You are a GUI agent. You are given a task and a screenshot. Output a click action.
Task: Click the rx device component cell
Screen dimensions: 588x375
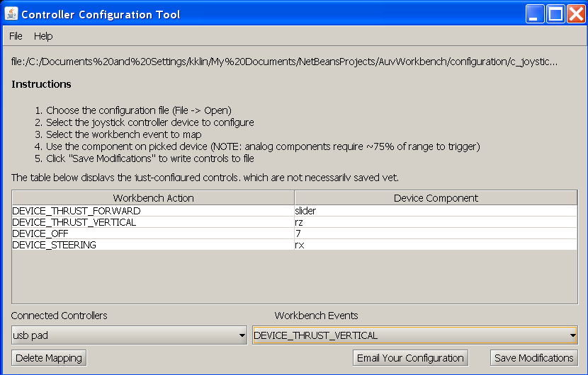[436, 245]
